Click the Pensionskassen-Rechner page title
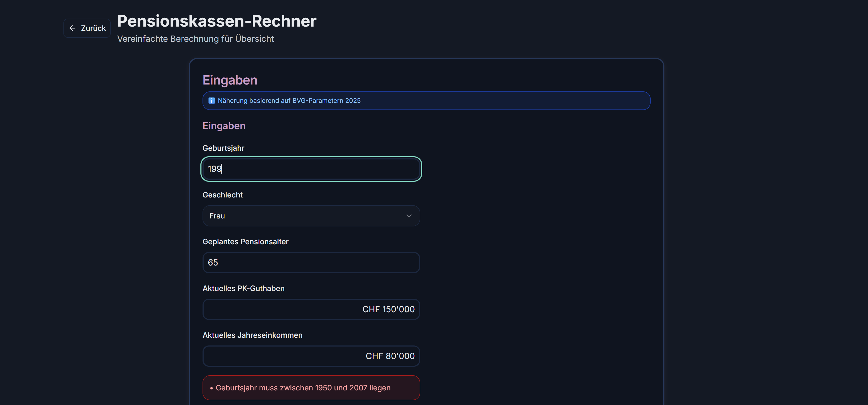The image size is (868, 405). pyautogui.click(x=217, y=21)
